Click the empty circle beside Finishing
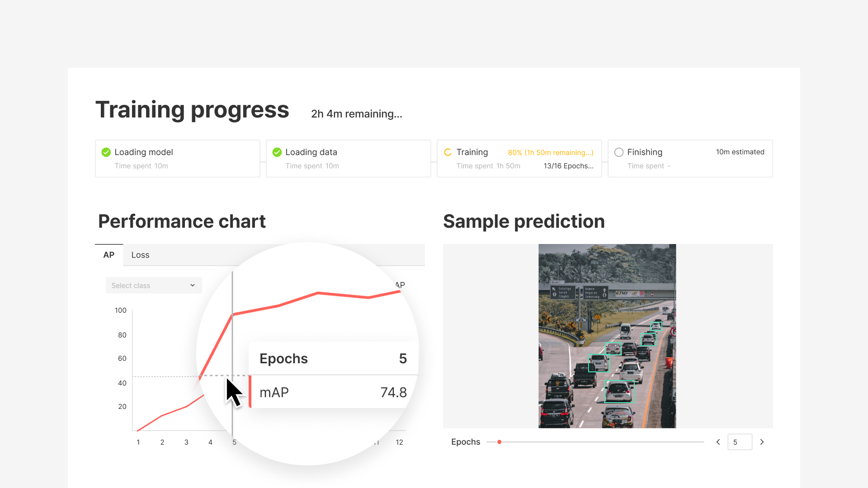The image size is (868, 488). click(x=619, y=152)
